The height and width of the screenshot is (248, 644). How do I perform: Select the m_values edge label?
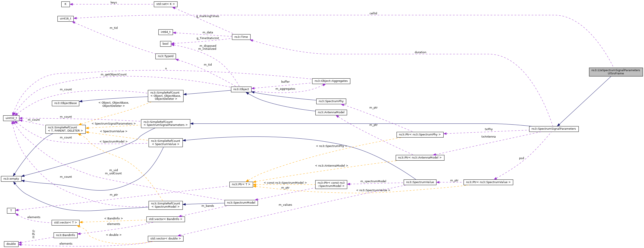(x=285, y=205)
